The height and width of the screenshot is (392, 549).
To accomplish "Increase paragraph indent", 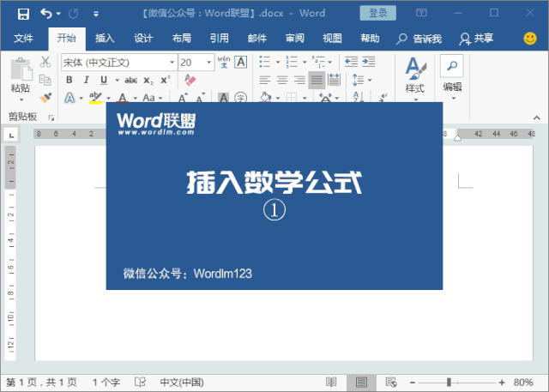I will tap(368, 62).
